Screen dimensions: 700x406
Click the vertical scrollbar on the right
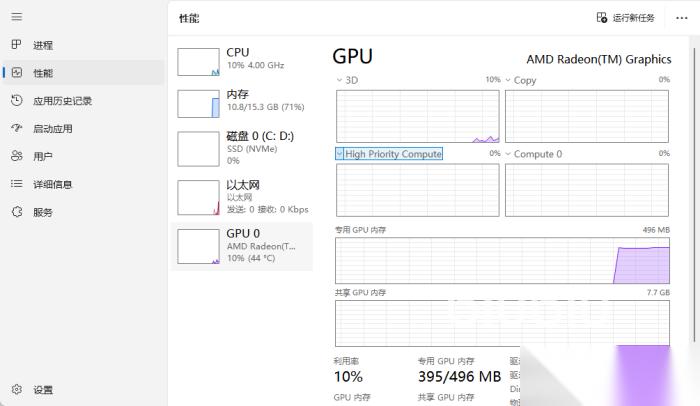(x=694, y=194)
